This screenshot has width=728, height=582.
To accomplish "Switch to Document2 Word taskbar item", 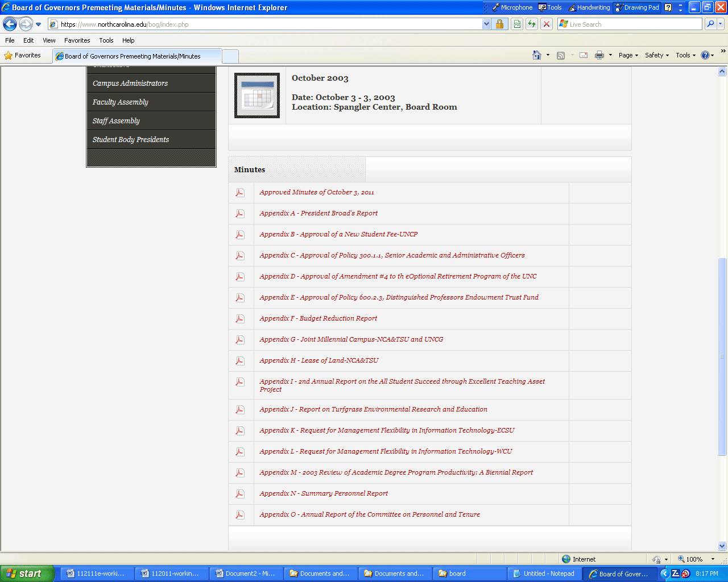I will click(246, 573).
